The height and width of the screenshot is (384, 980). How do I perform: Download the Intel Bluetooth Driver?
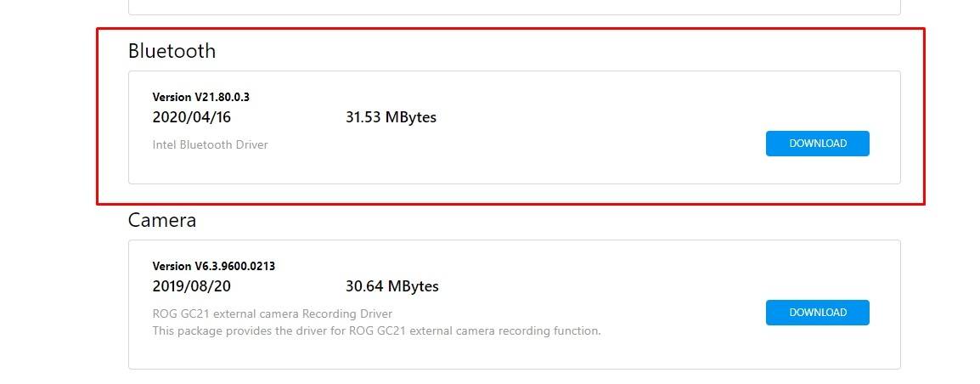coord(817,144)
